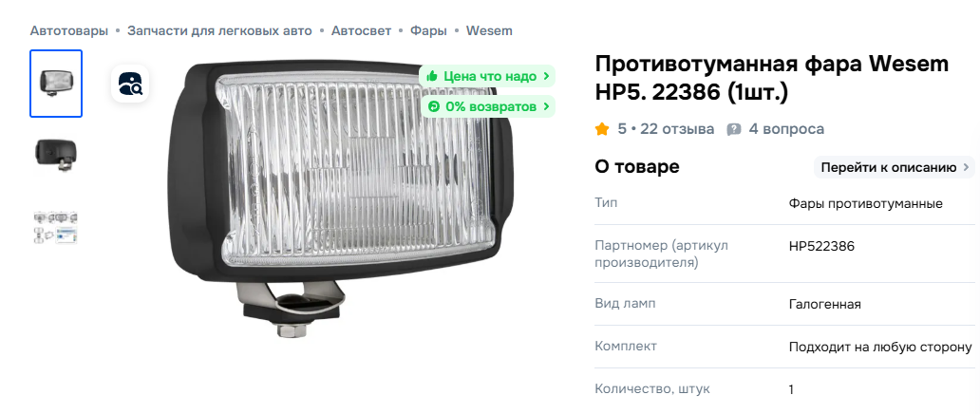
Task: Go to the 'Автосвет' breadcrumb category
Action: point(361,30)
